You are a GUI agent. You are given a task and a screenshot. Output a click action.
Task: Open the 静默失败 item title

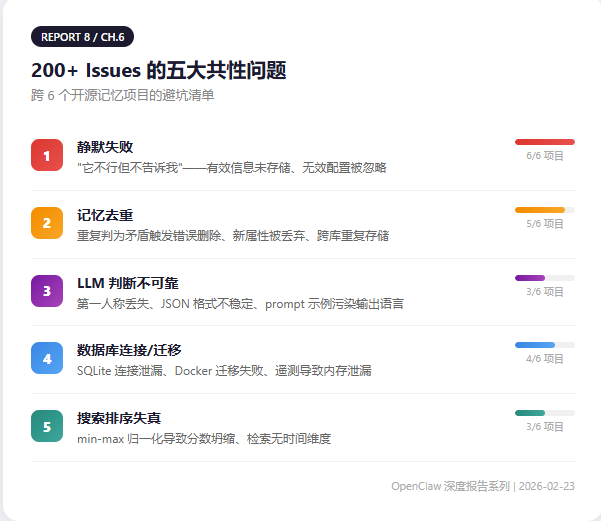pos(105,147)
